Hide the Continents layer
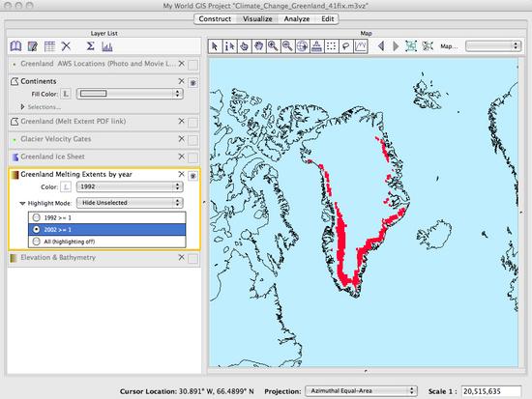The height and width of the screenshot is (399, 532). pyautogui.click(x=193, y=83)
